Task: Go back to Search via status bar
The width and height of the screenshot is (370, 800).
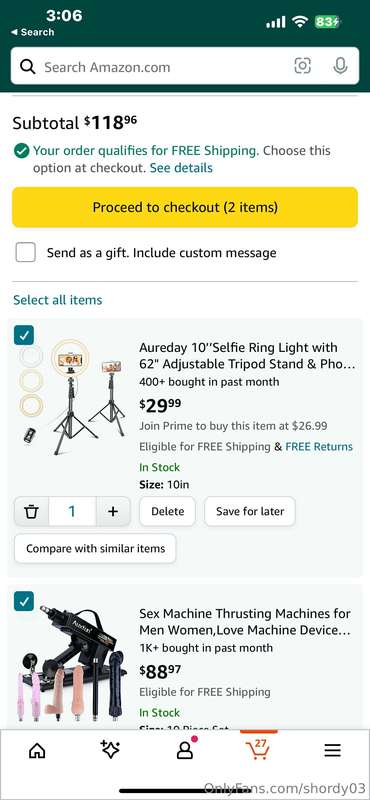Action: click(33, 32)
